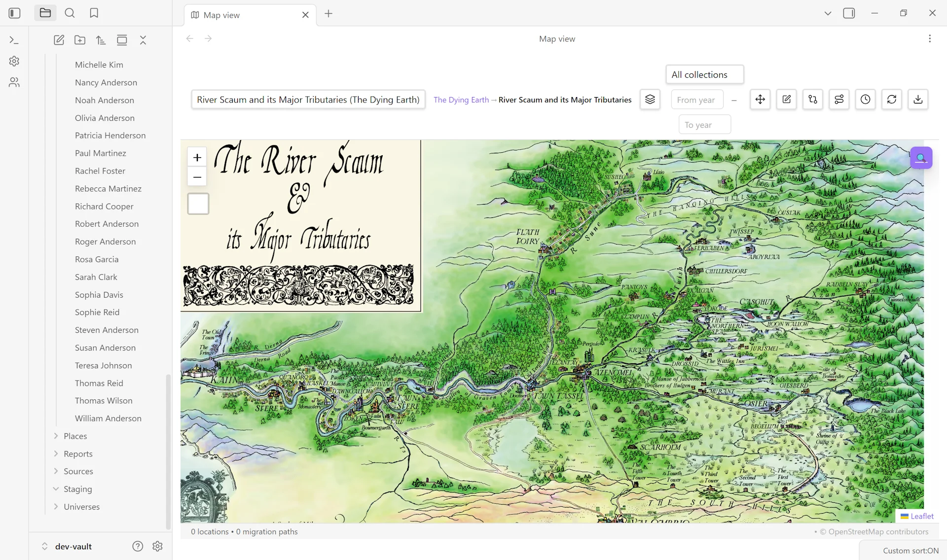The height and width of the screenshot is (560, 947).
Task: Click the edit pencil map tool
Action: (787, 100)
